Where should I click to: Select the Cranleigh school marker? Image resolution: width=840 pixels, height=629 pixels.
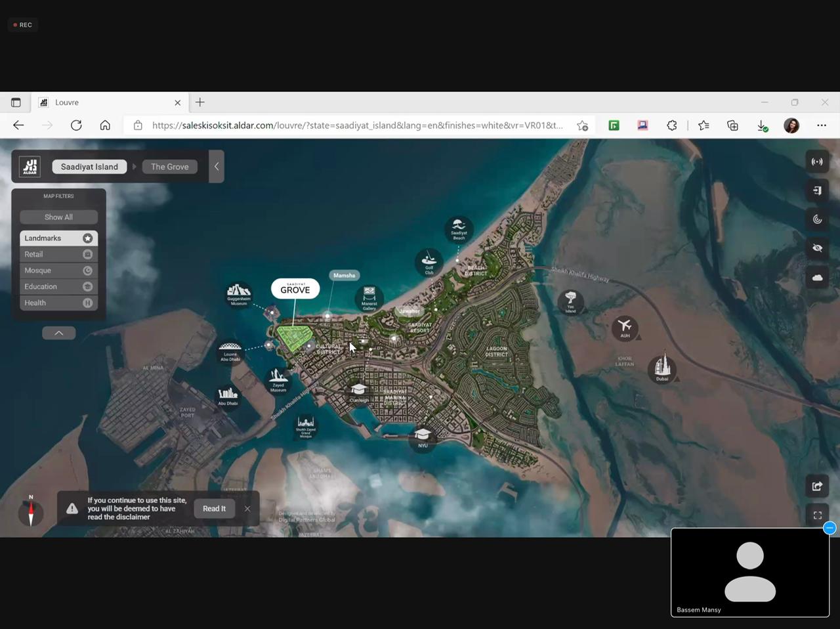[358, 393]
